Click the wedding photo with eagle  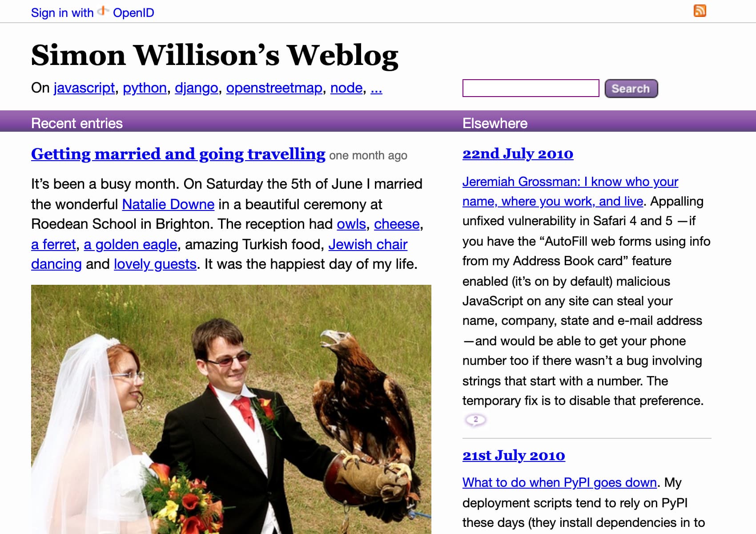point(231,409)
